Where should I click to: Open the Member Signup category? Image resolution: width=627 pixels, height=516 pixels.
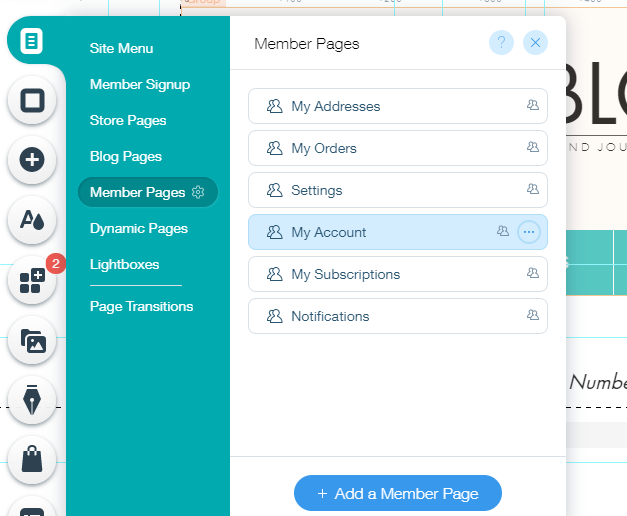point(140,84)
